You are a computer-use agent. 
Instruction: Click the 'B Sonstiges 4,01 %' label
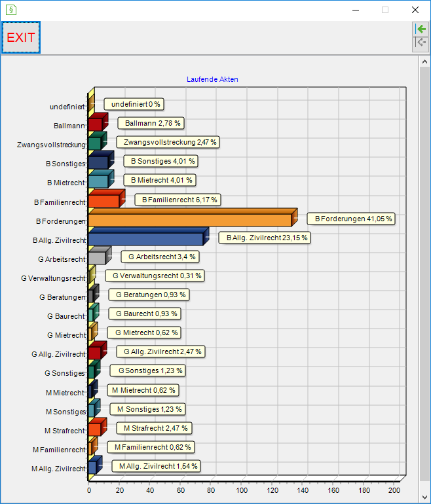161,161
